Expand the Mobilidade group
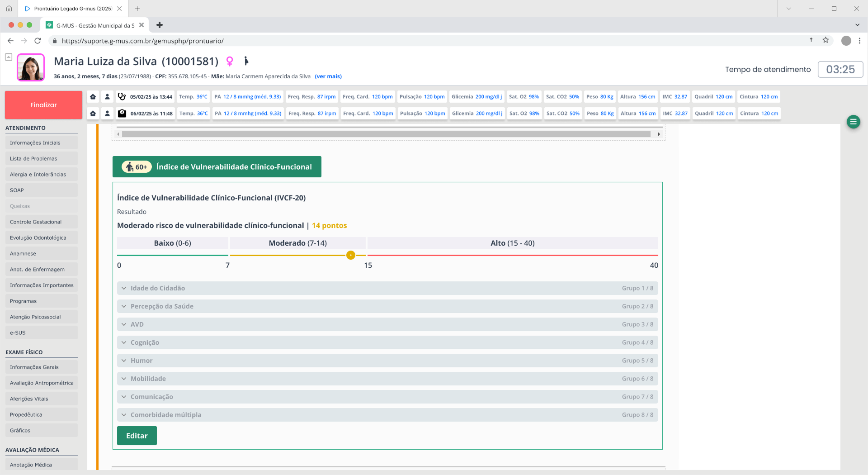The width and height of the screenshot is (868, 475). (387, 379)
